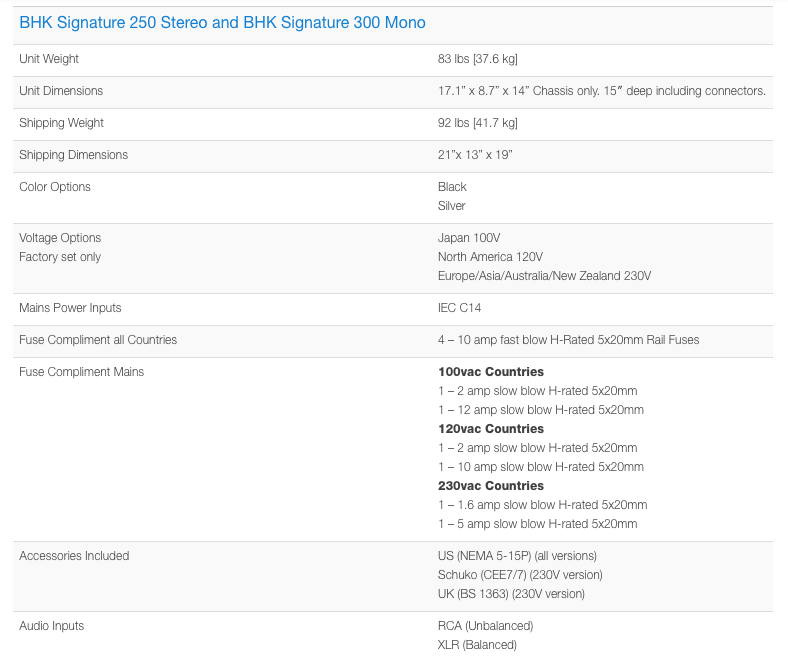Select the Shipping Dimensions label
788x662 pixels.
point(73,155)
